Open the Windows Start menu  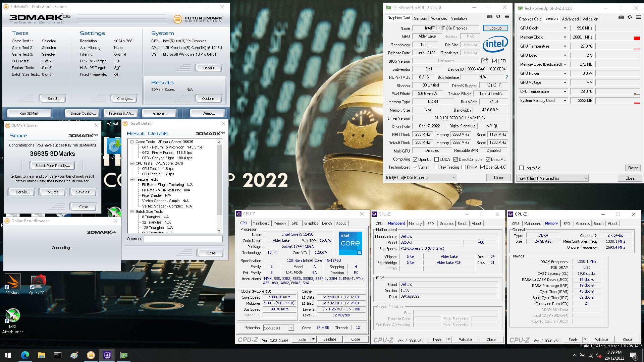(x=8, y=355)
